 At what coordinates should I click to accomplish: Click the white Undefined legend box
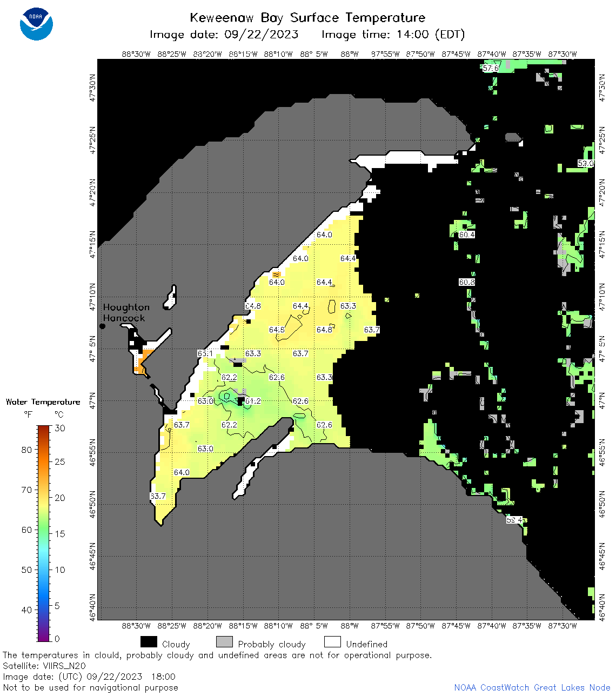coord(332,642)
